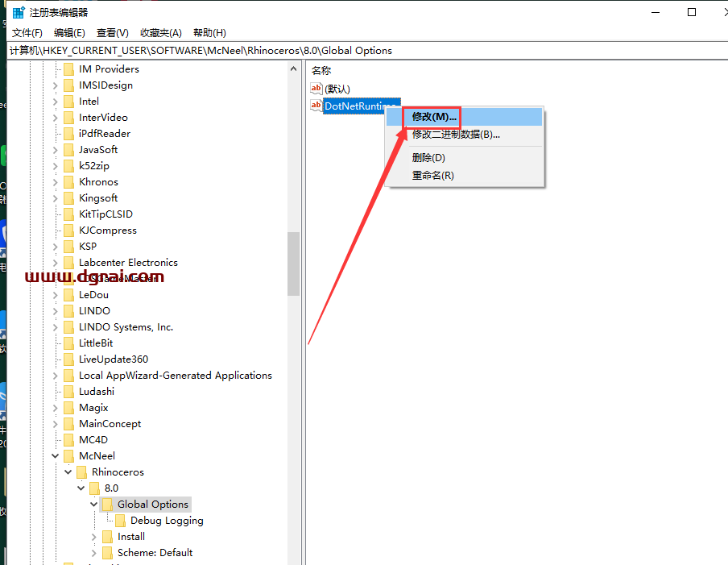The width and height of the screenshot is (728, 565).
Task: Click the IMSIDesign folder icon
Action: pos(68,85)
